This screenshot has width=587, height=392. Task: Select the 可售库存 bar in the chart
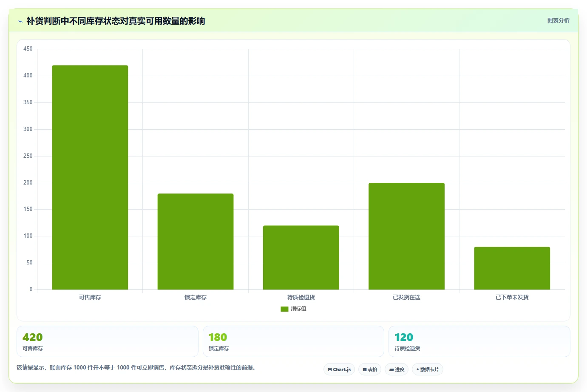pyautogui.click(x=90, y=177)
